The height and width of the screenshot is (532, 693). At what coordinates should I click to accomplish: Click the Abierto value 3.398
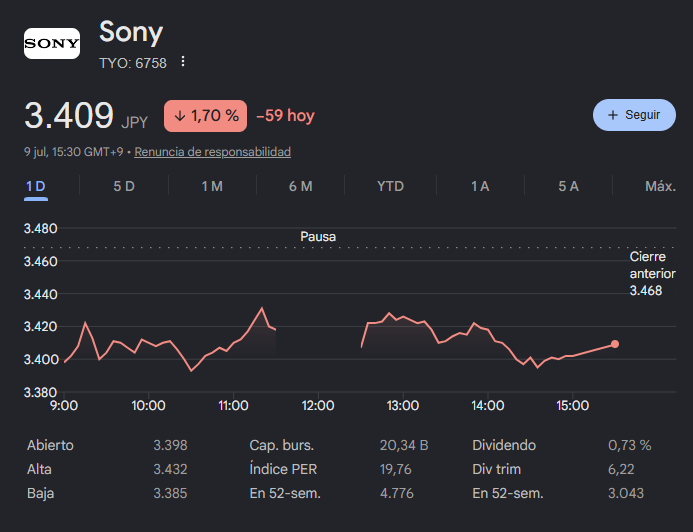(170, 445)
